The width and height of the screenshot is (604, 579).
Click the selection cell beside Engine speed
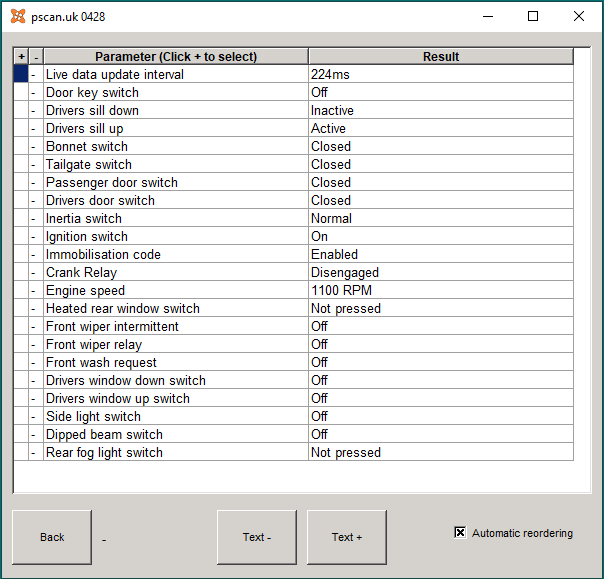point(21,290)
